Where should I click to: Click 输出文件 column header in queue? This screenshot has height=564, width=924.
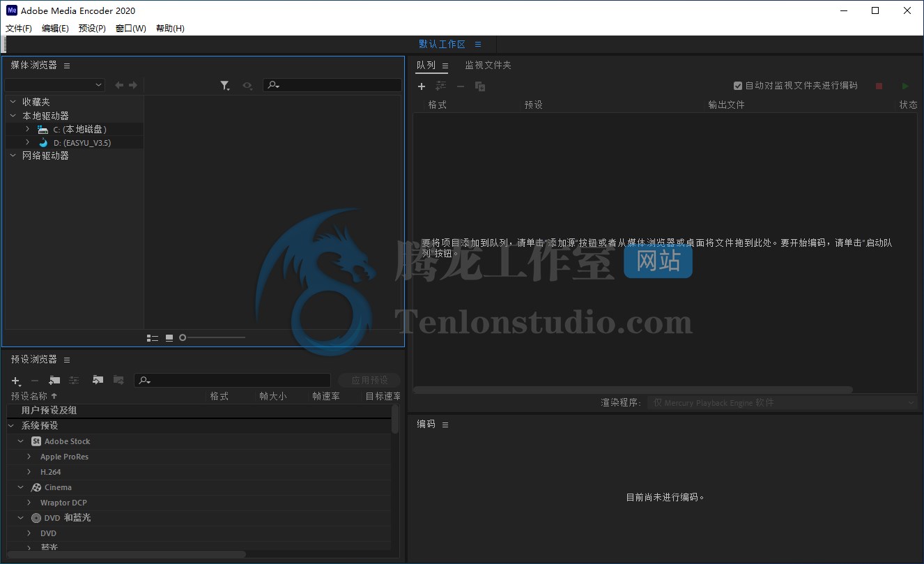[726, 105]
